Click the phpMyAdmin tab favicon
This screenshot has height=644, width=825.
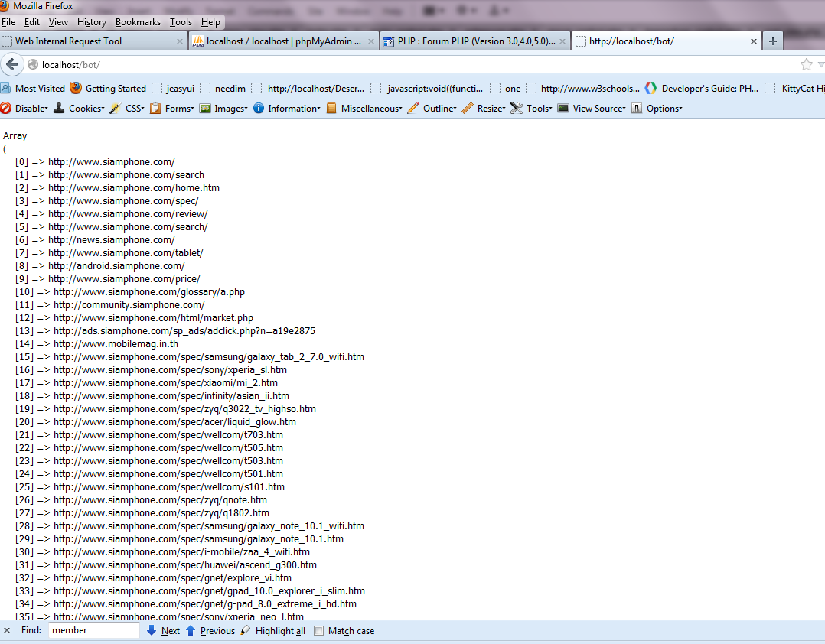(x=197, y=41)
